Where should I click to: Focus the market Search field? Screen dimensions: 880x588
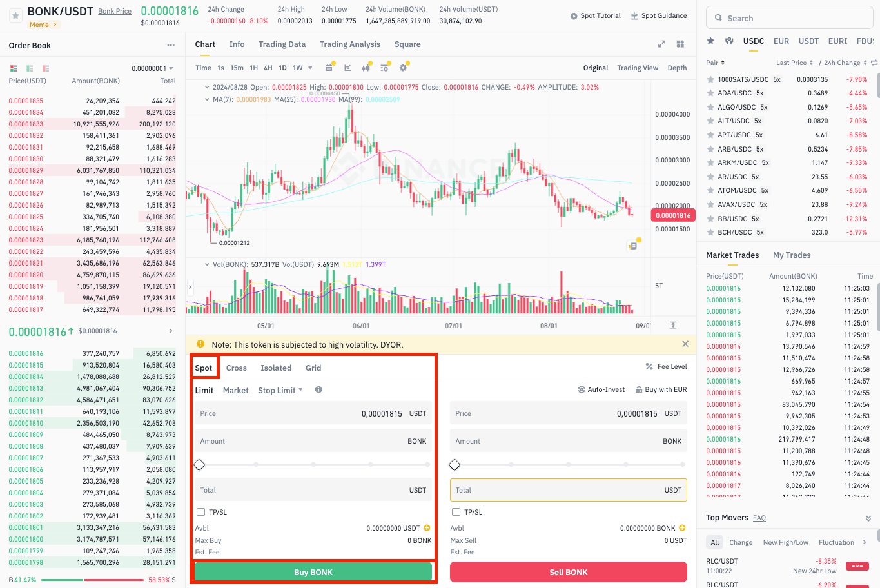click(790, 18)
